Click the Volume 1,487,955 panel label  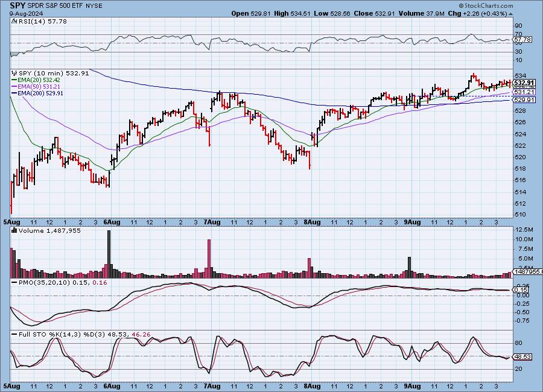[49, 230]
